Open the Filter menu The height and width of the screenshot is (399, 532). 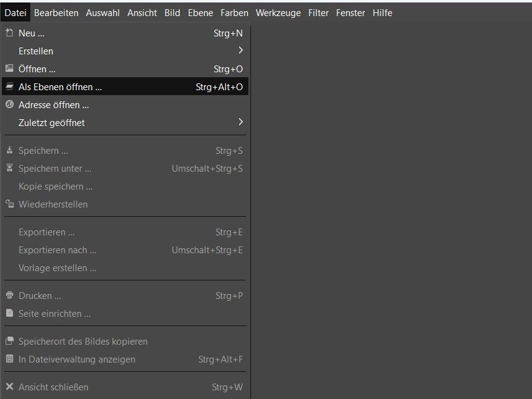318,13
